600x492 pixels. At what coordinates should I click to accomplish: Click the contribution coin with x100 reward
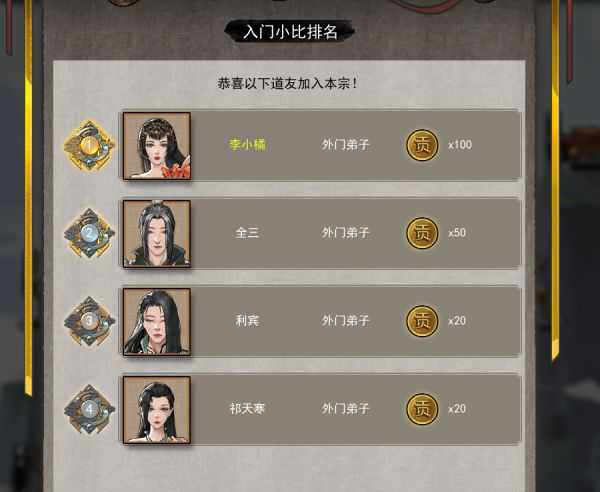click(422, 145)
